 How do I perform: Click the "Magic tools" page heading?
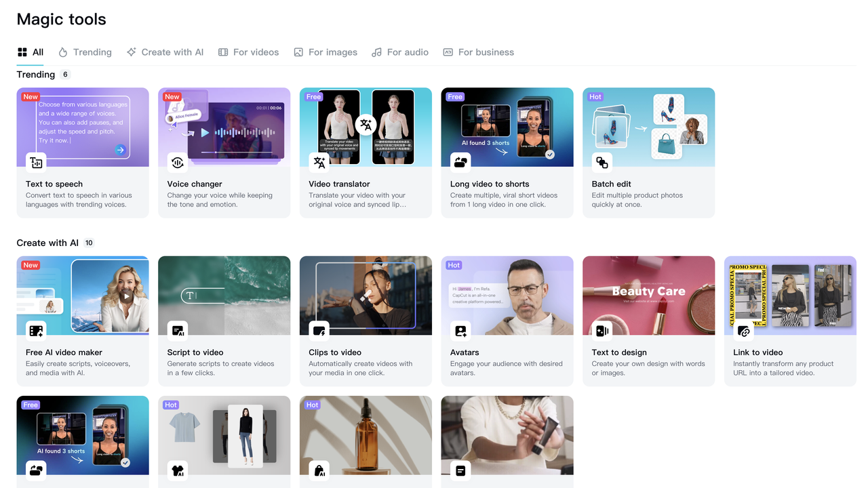point(62,19)
